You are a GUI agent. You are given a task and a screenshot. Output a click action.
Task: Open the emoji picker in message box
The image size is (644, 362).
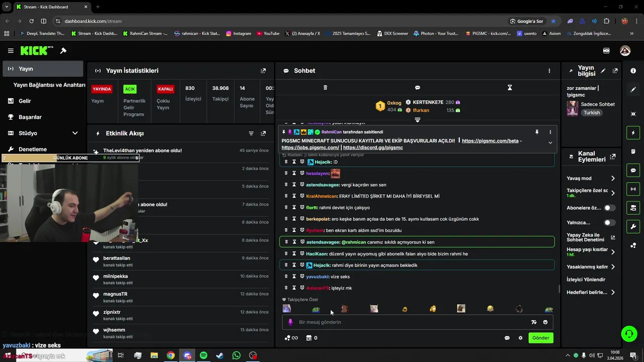coord(545,322)
